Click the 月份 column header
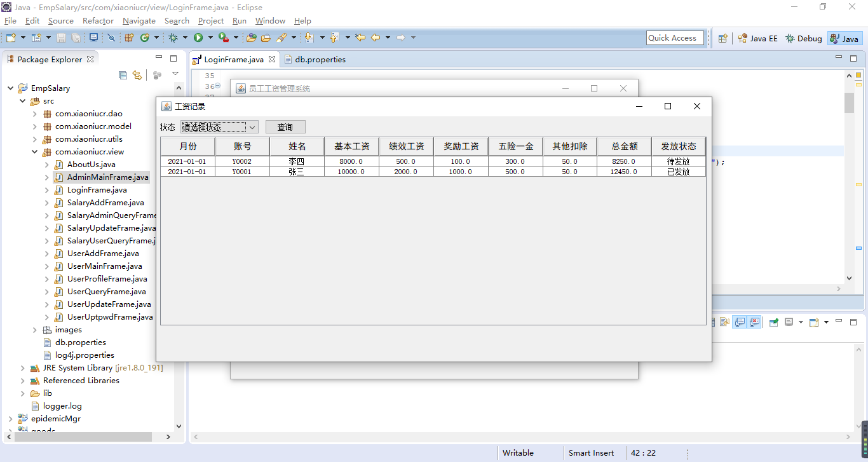 (188, 146)
